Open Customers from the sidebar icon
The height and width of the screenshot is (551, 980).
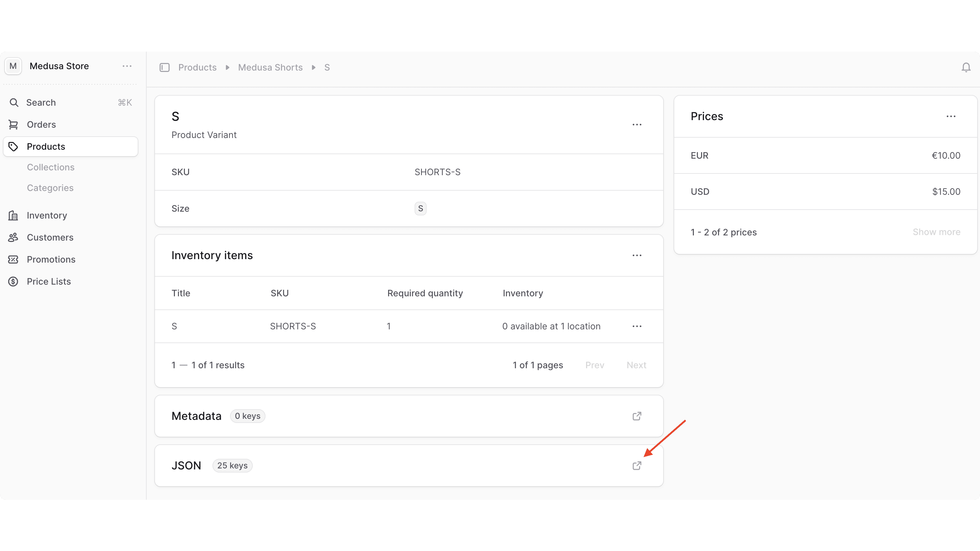pos(13,237)
